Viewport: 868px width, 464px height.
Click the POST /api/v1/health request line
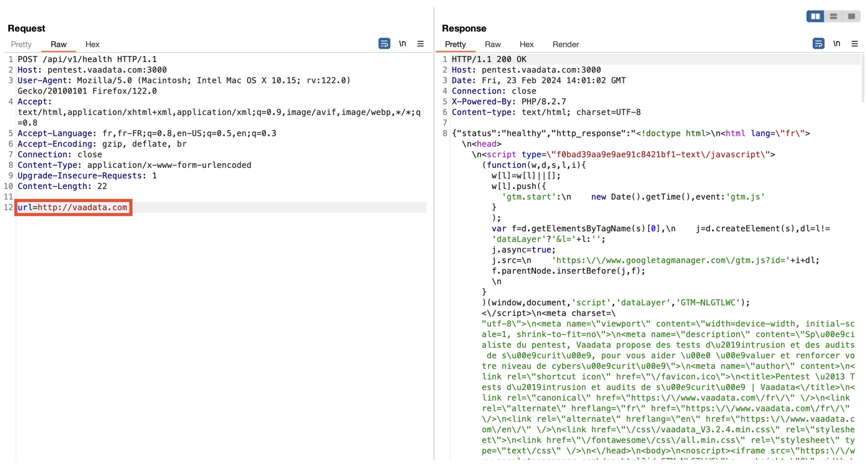[x=87, y=59]
